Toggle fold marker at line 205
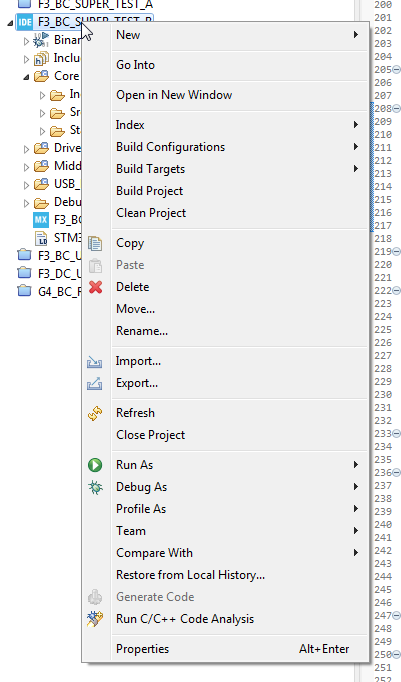 pyautogui.click(x=396, y=70)
